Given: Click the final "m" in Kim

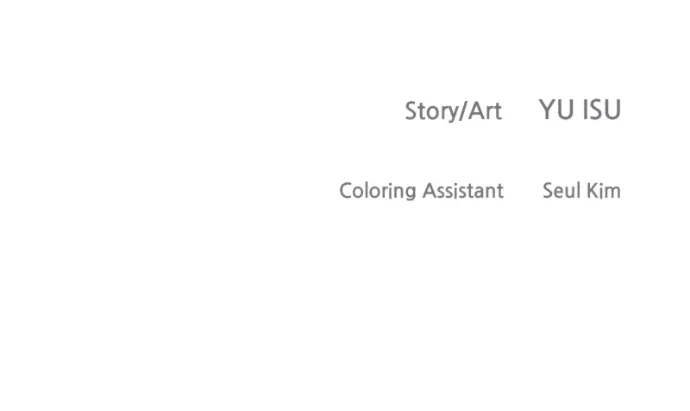Looking at the screenshot, I should click(x=613, y=191).
